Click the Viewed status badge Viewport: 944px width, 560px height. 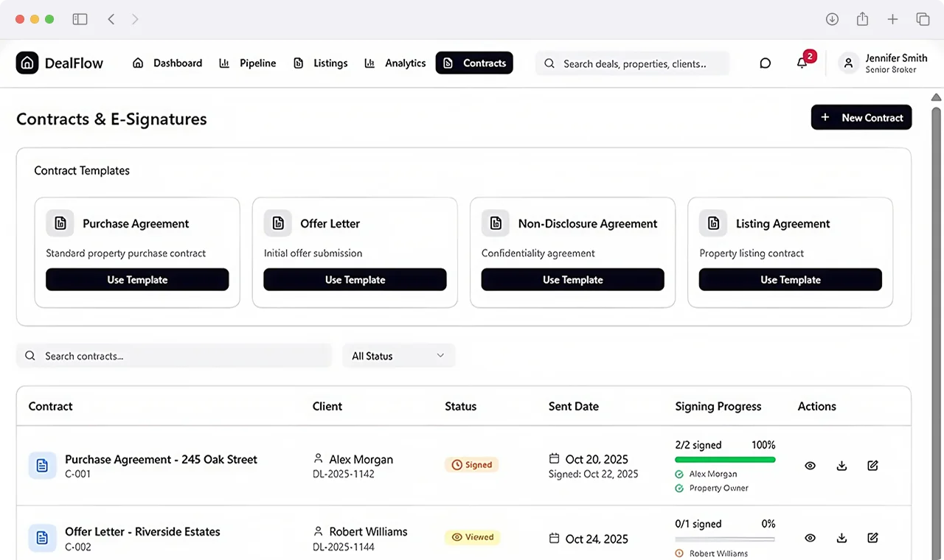click(472, 537)
